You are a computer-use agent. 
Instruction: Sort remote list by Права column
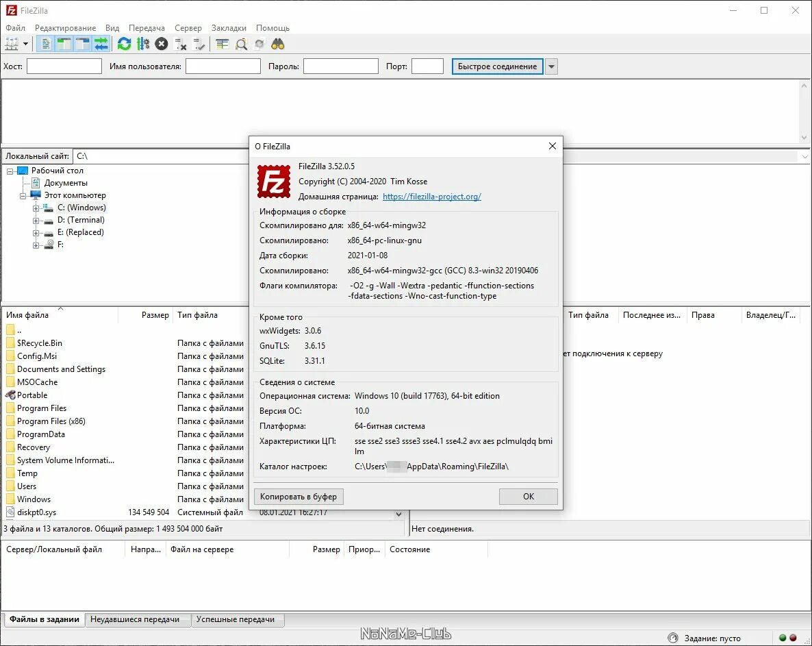[713, 315]
